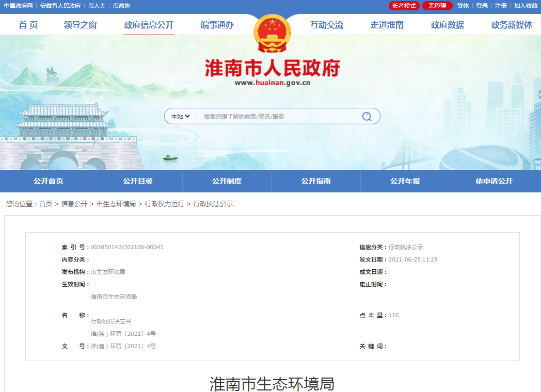Image resolution: width=541 pixels, height=392 pixels.
Task: Open the 领导之窗 section
Action: pyautogui.click(x=80, y=24)
